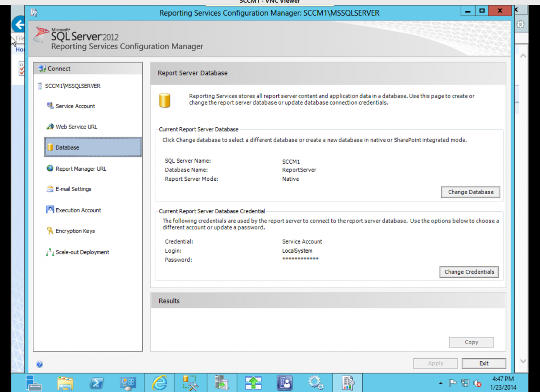
Task: Open the blue users console taskbar icon
Action: click(284, 383)
